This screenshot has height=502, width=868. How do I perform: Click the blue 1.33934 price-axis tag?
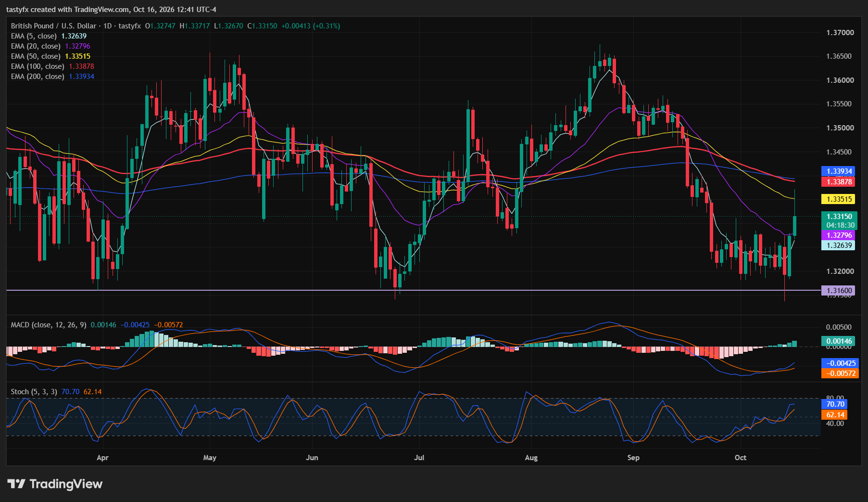pos(839,171)
